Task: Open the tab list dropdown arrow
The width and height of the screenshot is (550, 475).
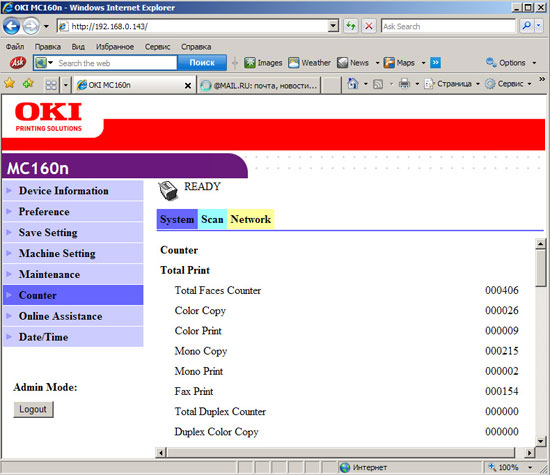Action: click(x=66, y=85)
